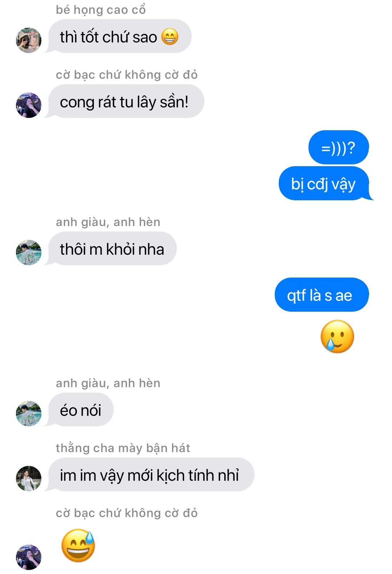Tap the avatar next to "thì tốt chứ sao"
The width and height of the screenshot is (392, 574).
pos(29,40)
